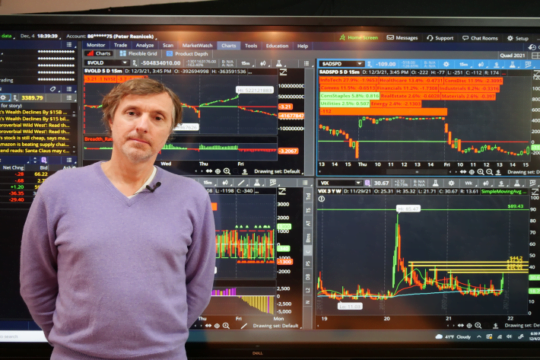Select the Product Depth view
Viewport: 540px width, 360px height.
187,54
